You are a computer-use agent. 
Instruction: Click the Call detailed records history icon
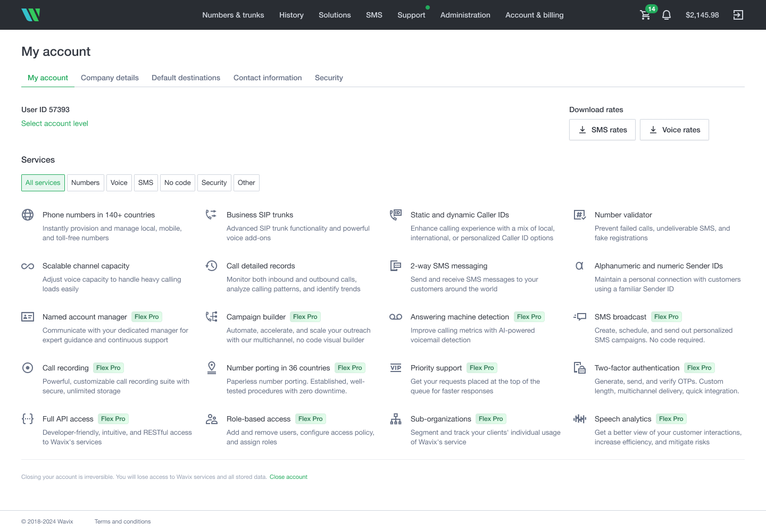(211, 266)
